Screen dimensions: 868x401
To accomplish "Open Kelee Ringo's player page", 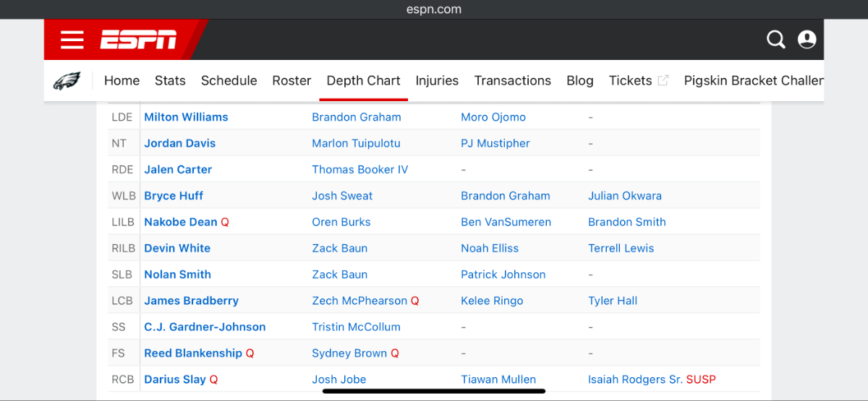I will pos(492,301).
